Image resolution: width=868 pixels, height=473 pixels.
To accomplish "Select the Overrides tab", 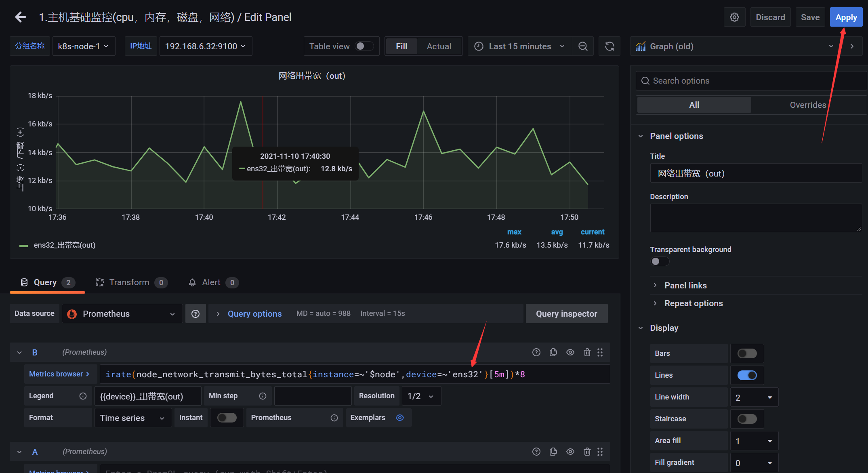I will [808, 105].
